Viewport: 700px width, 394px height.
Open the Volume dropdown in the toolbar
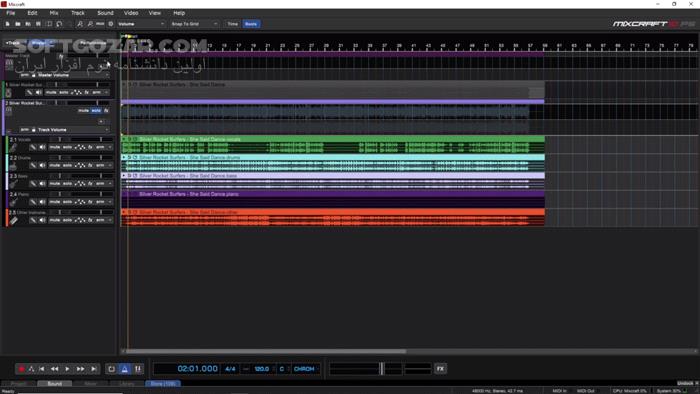click(141, 24)
